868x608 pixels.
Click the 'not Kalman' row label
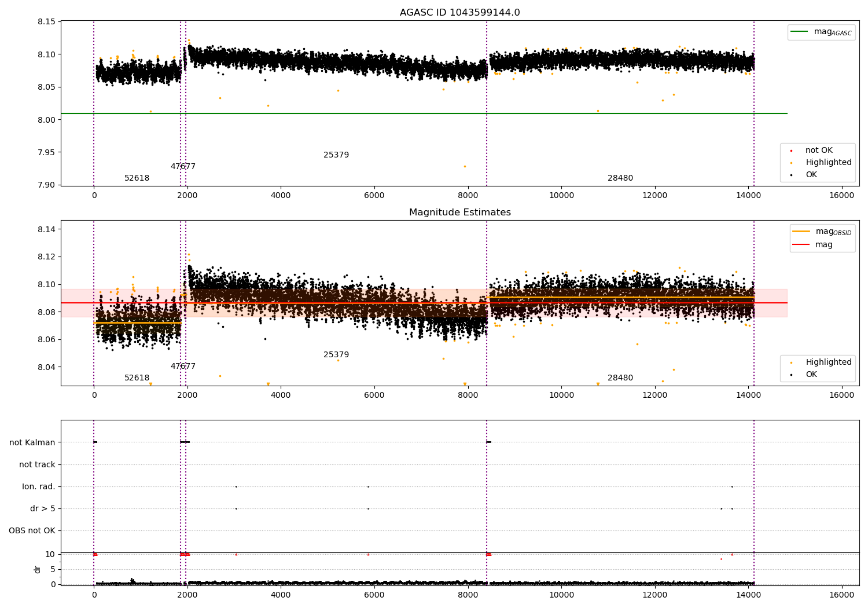[x=32, y=443]
